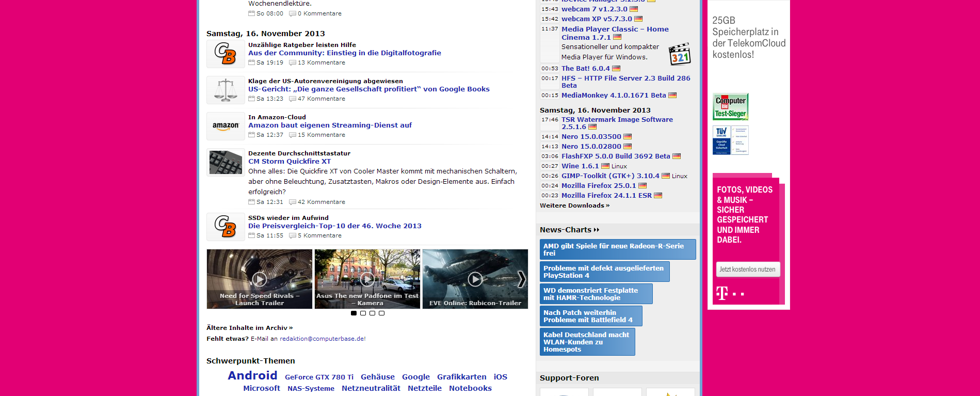The width and height of the screenshot is (980, 396).
Task: Open the Grafikkarten topic tag
Action: pos(462,377)
